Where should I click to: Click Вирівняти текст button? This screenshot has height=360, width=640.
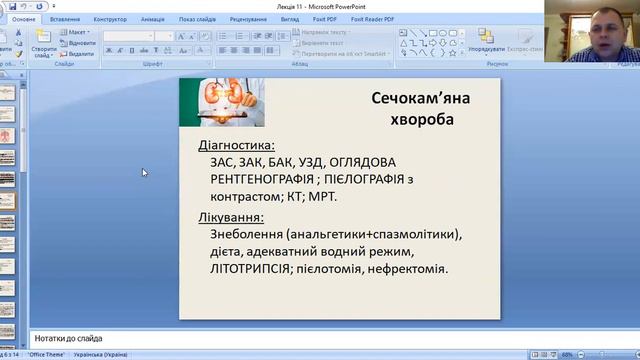318,43
